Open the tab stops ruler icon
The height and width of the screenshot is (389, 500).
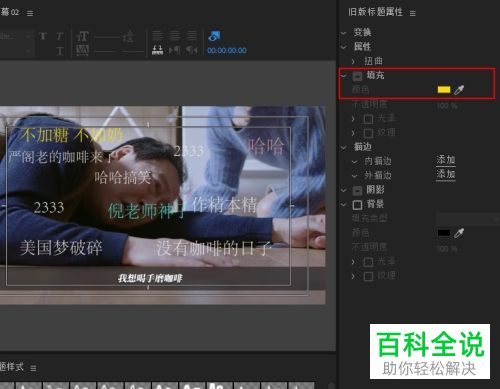coord(158,50)
